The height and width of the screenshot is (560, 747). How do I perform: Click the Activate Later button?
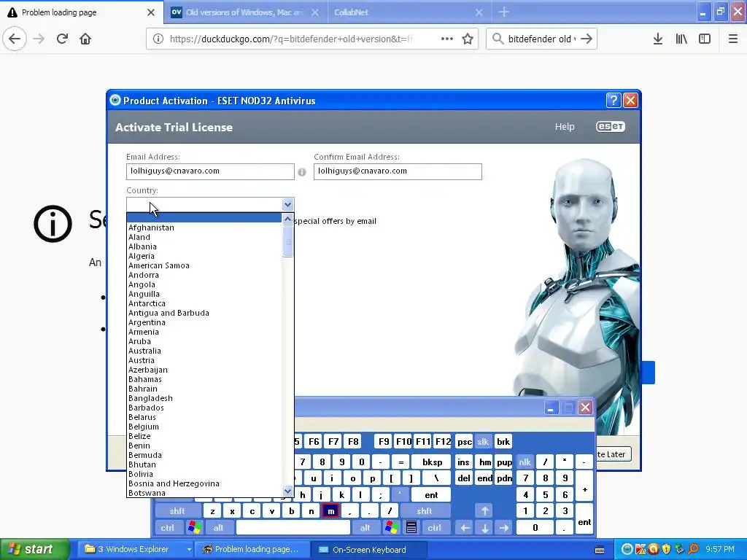tap(614, 454)
